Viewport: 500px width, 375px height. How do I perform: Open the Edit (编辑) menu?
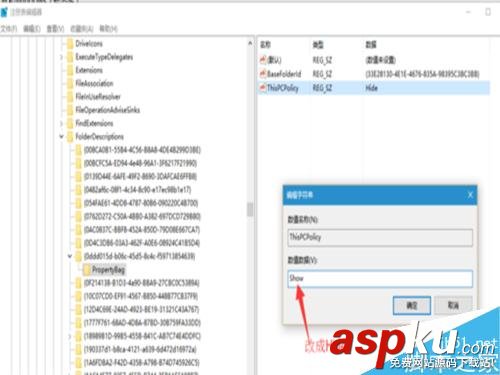coord(32,29)
